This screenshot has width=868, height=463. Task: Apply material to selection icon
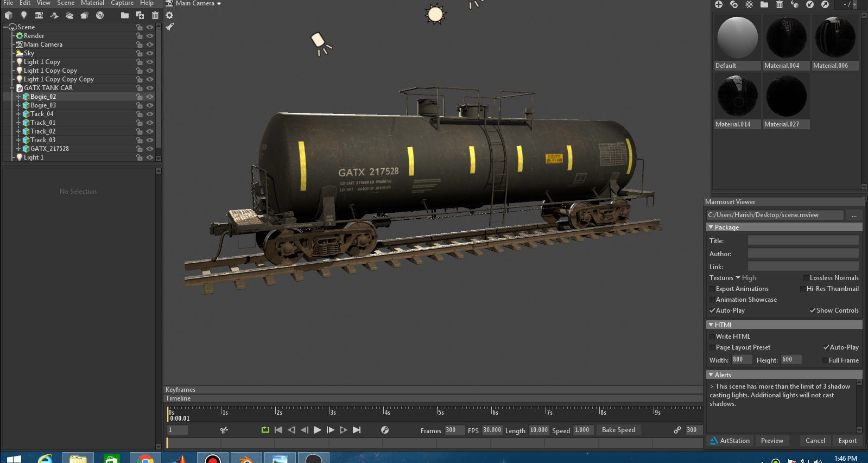tap(795, 4)
